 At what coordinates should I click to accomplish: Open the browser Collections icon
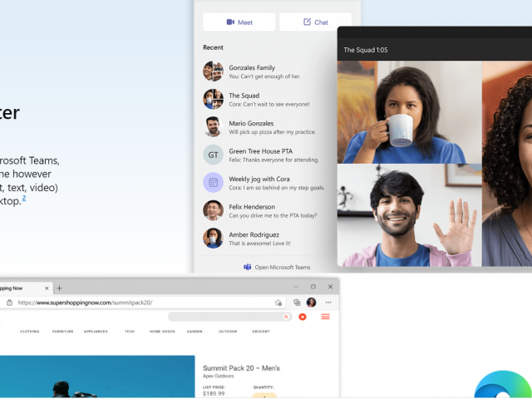tap(298, 303)
